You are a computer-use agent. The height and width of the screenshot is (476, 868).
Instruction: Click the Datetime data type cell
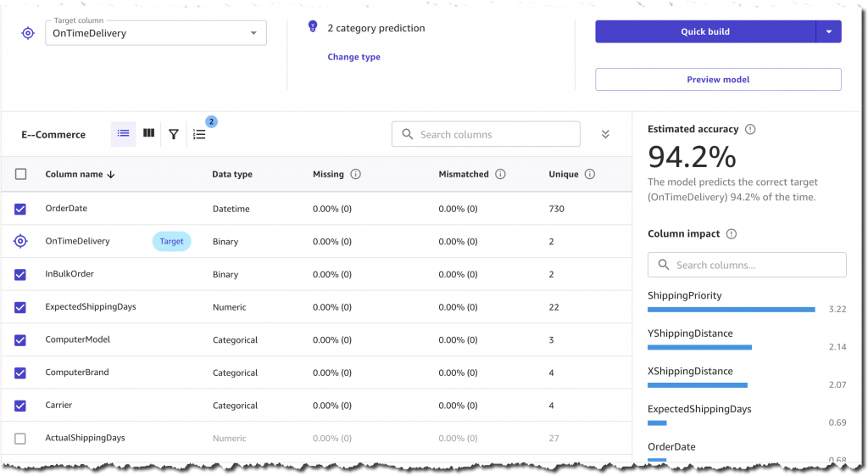coord(231,209)
